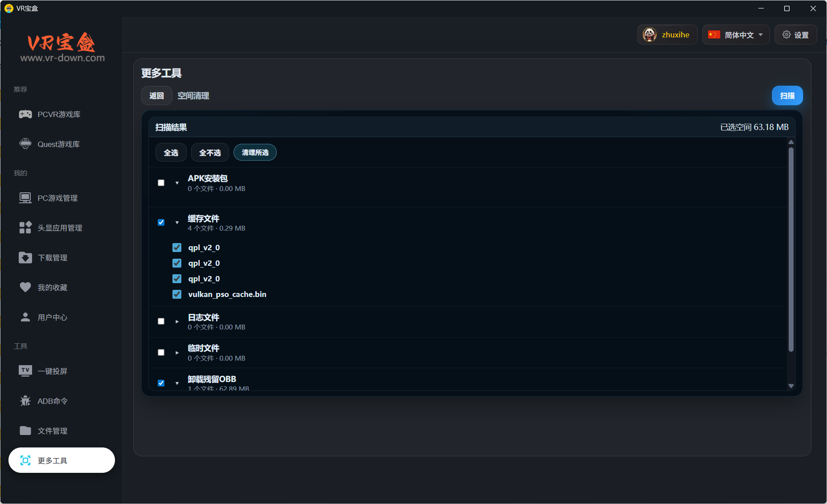Click the 一键投屏 TV icon
The height and width of the screenshot is (504, 827).
pyautogui.click(x=25, y=371)
